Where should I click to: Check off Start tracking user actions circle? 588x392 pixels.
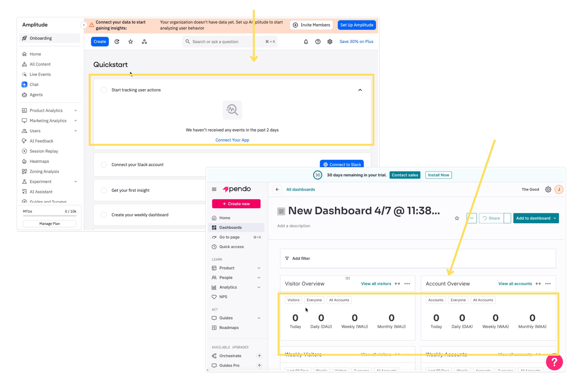(104, 90)
